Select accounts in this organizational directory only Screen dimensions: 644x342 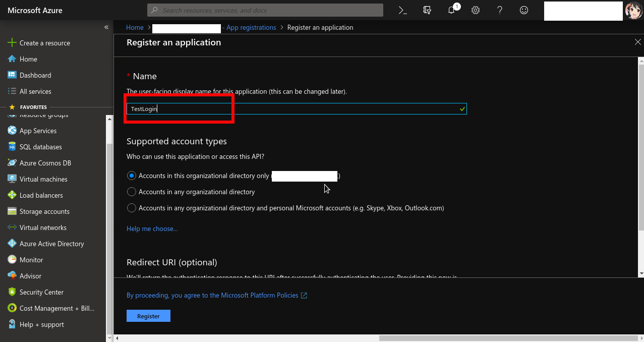(131, 176)
